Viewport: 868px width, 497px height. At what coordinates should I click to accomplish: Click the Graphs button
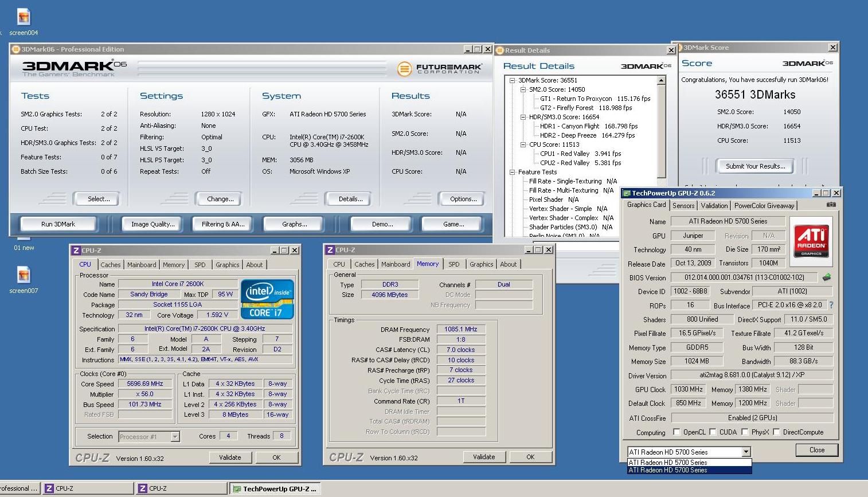pos(294,224)
